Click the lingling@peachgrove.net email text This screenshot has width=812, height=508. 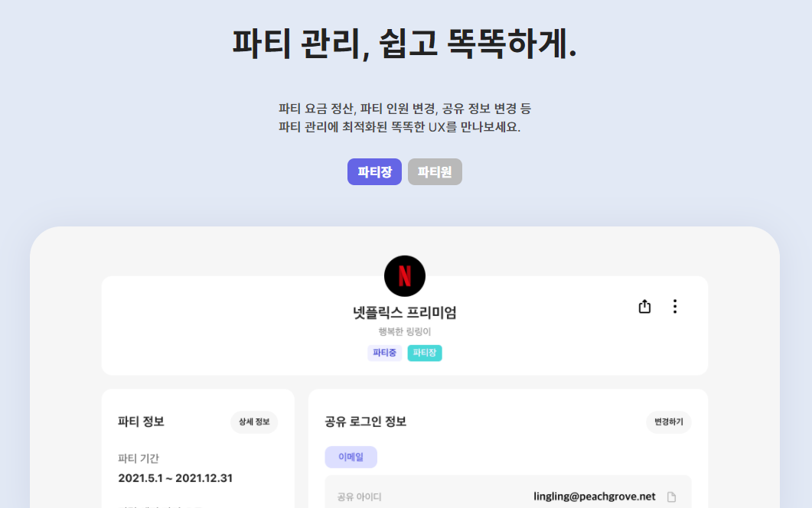coord(595,497)
